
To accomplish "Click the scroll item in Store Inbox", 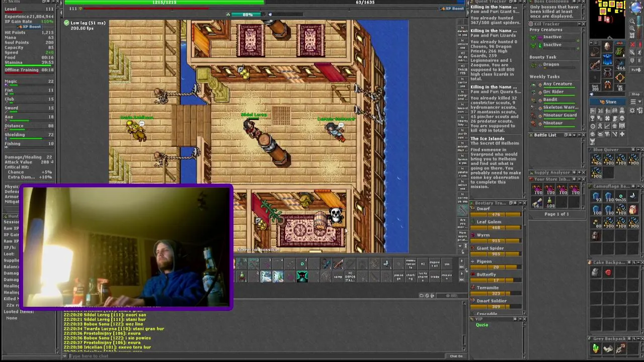I will (538, 203).
